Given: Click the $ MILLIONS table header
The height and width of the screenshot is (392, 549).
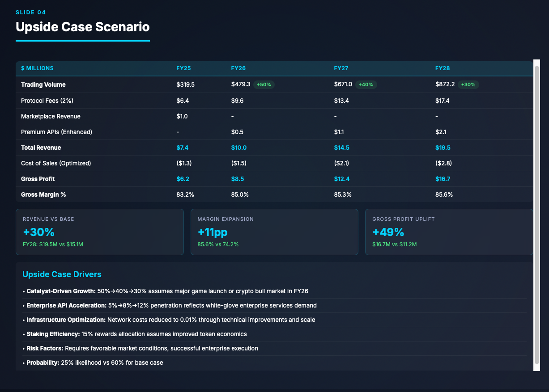Looking at the screenshot, I should coord(37,68).
